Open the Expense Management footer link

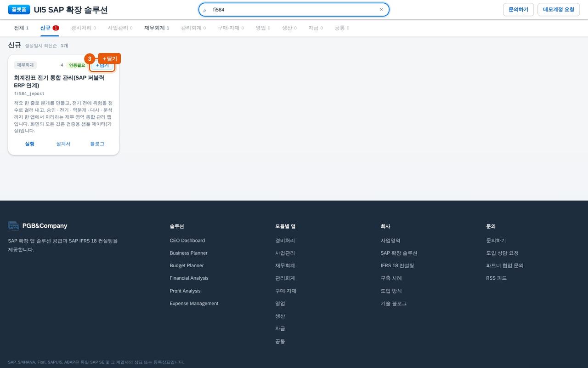(194, 303)
